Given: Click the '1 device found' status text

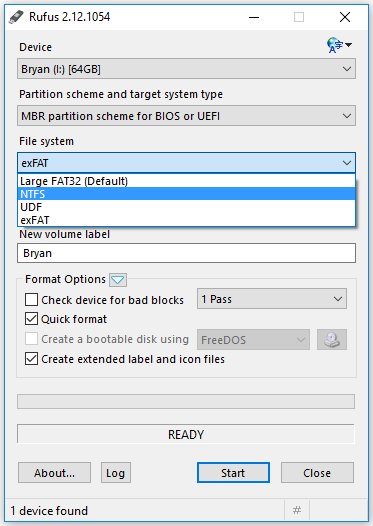Looking at the screenshot, I should (49, 511).
